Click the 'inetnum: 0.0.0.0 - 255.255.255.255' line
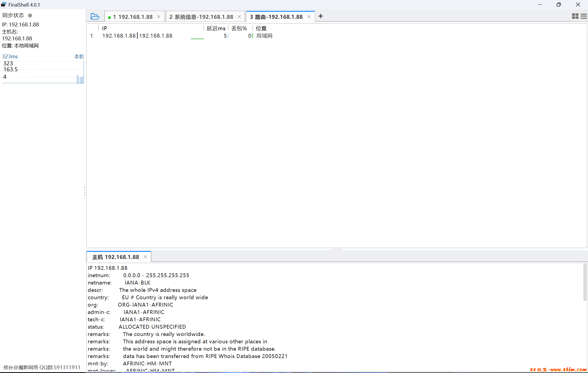 (x=138, y=275)
